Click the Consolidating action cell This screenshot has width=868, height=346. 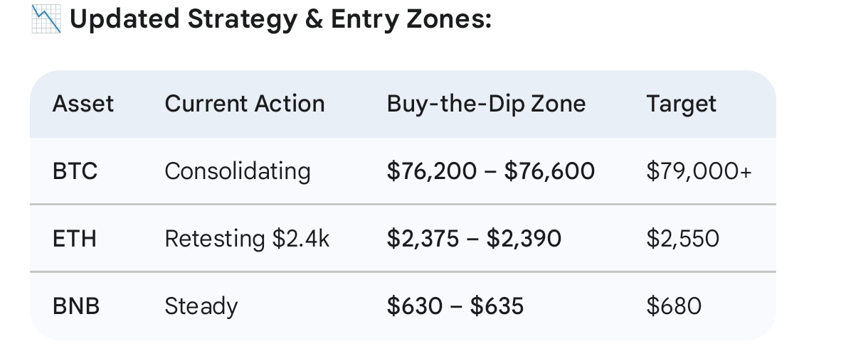click(x=238, y=171)
